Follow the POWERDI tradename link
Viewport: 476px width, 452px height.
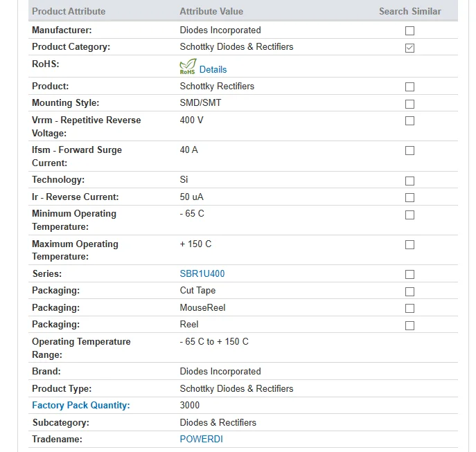click(x=201, y=439)
